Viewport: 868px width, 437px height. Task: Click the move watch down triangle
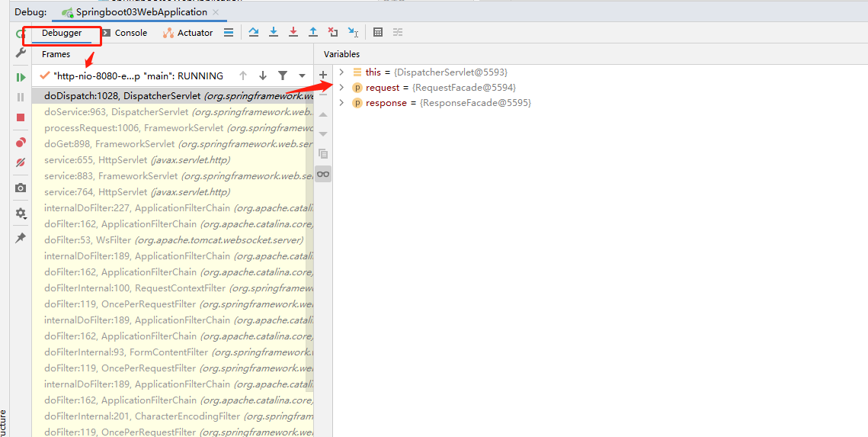tap(323, 134)
